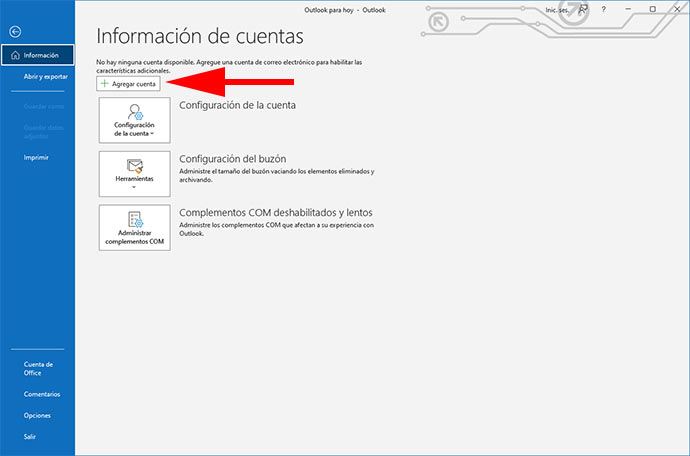Open the Información tab in the sidebar
The image size is (690, 456).
(37, 55)
